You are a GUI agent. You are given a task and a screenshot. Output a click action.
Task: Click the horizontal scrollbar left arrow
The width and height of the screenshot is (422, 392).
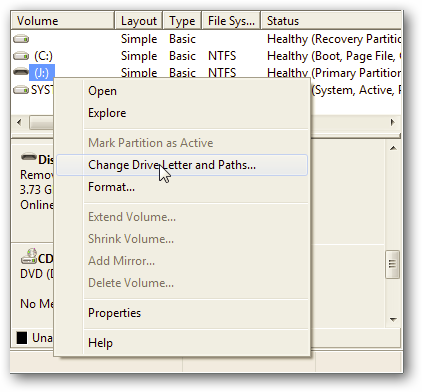pos(19,122)
